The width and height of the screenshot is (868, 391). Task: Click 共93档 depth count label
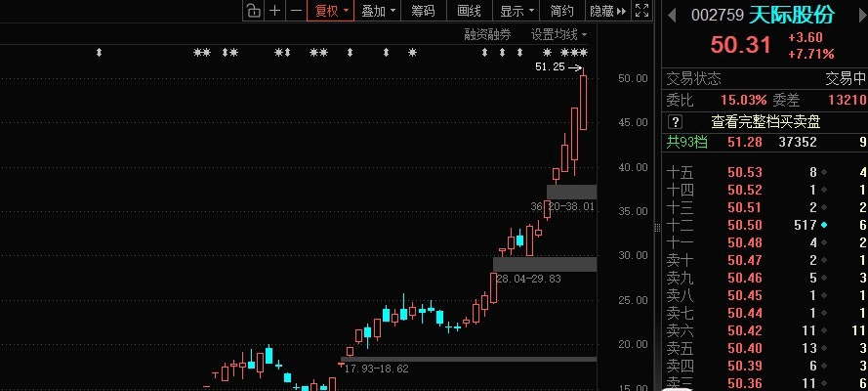click(x=687, y=142)
